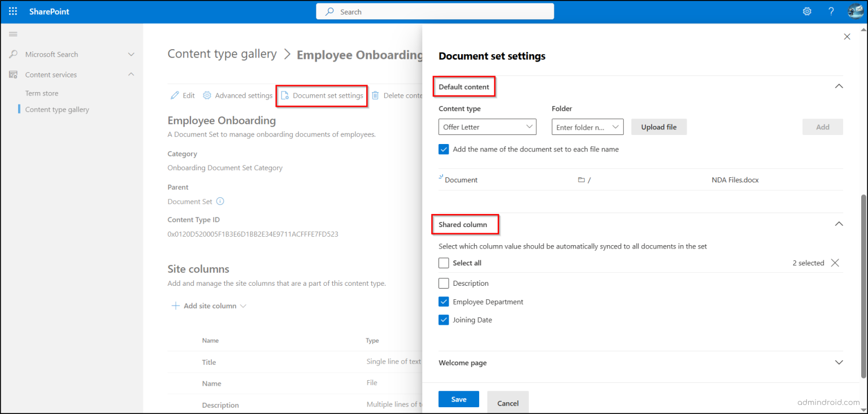Click the Delete content type trash icon

(x=375, y=95)
